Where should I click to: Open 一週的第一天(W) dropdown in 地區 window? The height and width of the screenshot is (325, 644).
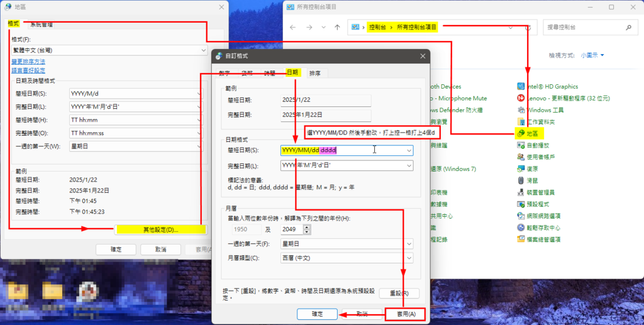(x=136, y=146)
